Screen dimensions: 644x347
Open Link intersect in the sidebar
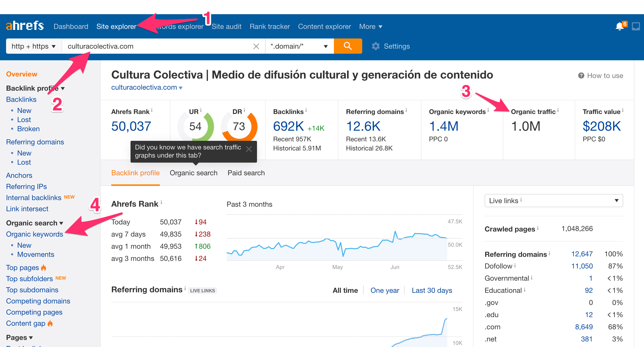point(27,209)
